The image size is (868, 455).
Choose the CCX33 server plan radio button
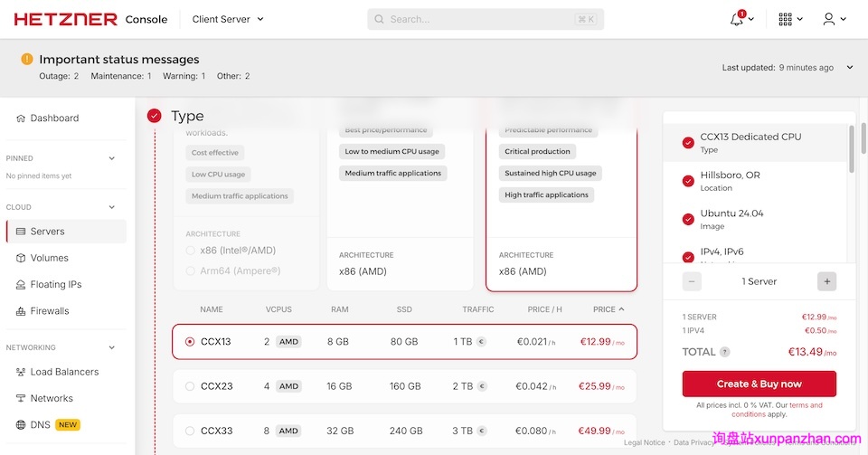190,431
